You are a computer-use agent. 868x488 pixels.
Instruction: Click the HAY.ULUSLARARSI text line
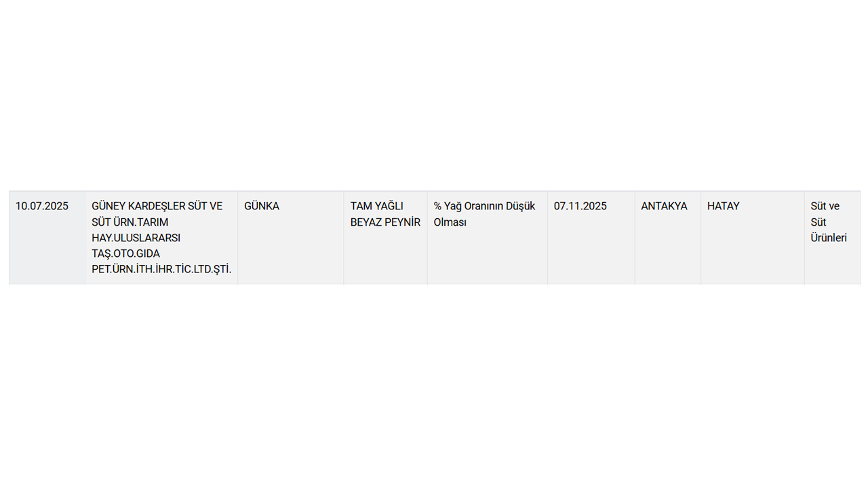(x=136, y=238)
